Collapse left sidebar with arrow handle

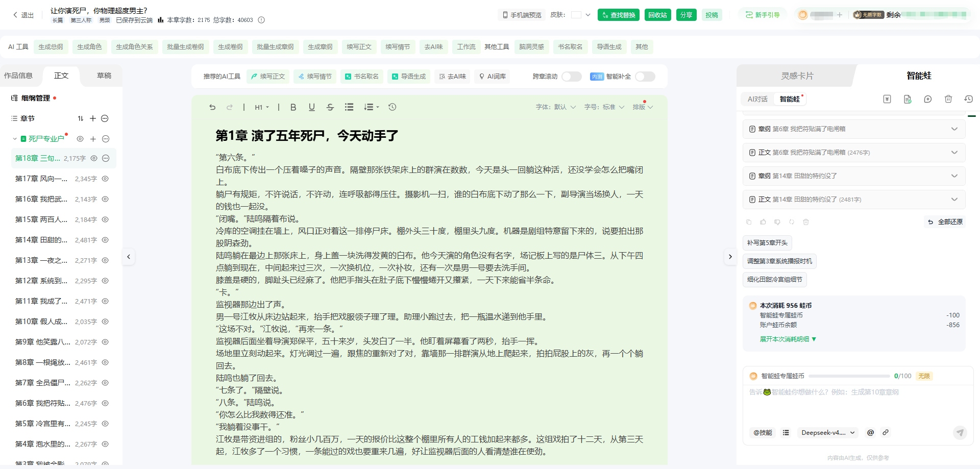tap(129, 257)
